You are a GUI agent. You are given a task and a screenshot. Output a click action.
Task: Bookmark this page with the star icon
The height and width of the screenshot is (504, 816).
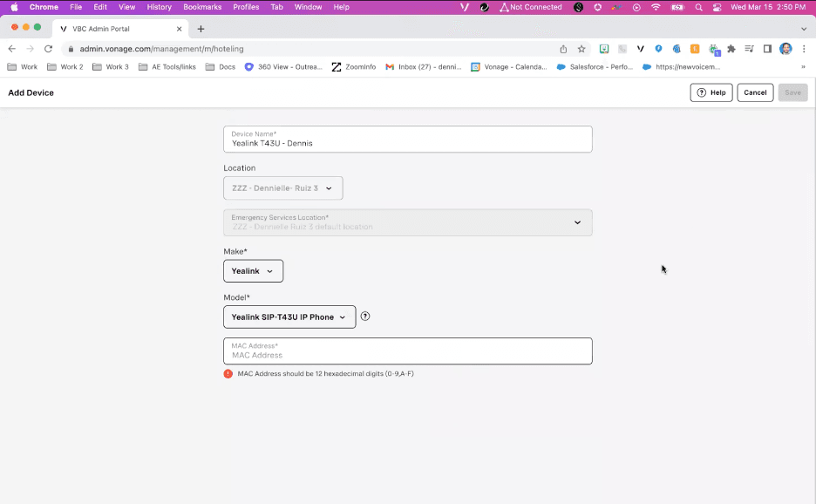click(581, 49)
